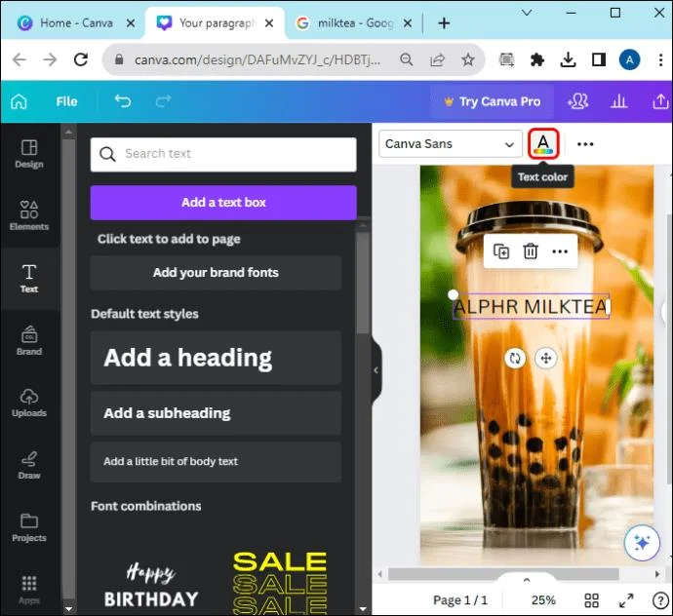Image resolution: width=673 pixels, height=616 pixels.
Task: Collapse the side panel with arrow handle
Action: (376, 370)
